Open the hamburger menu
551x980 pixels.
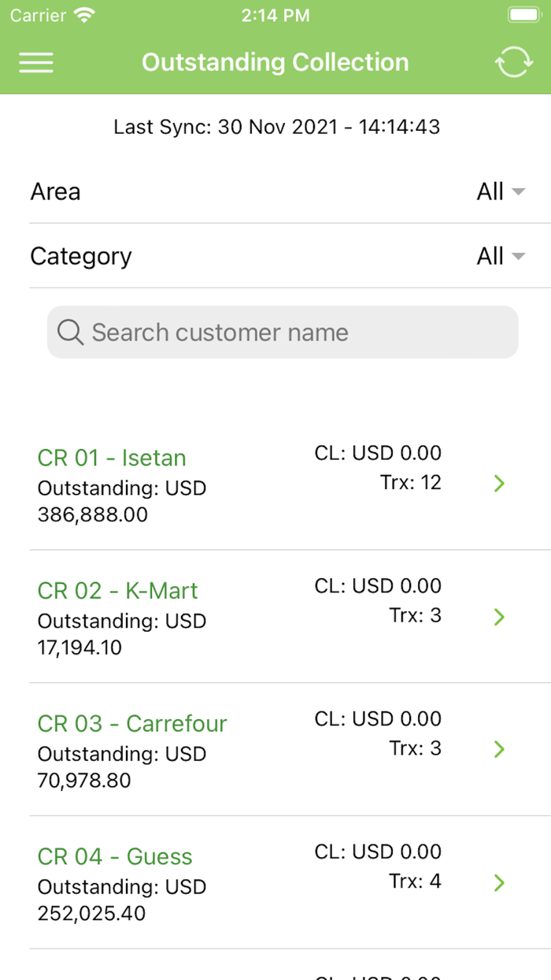[x=36, y=63]
